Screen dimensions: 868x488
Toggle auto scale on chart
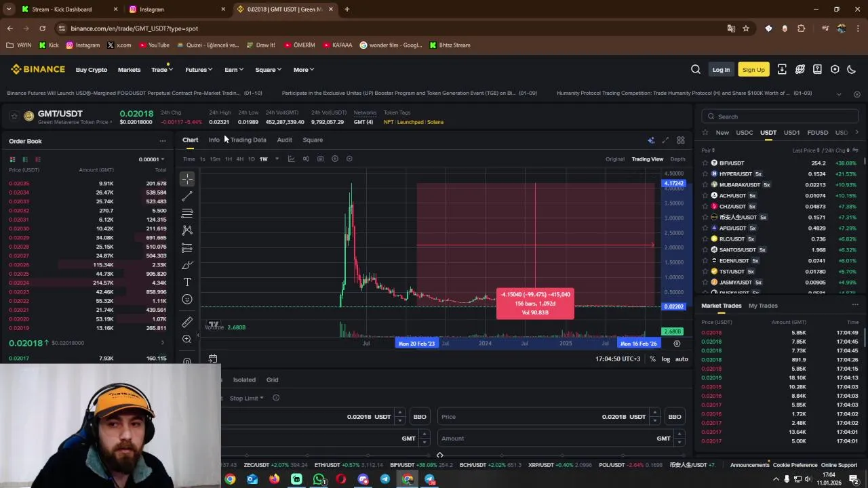pos(682,359)
